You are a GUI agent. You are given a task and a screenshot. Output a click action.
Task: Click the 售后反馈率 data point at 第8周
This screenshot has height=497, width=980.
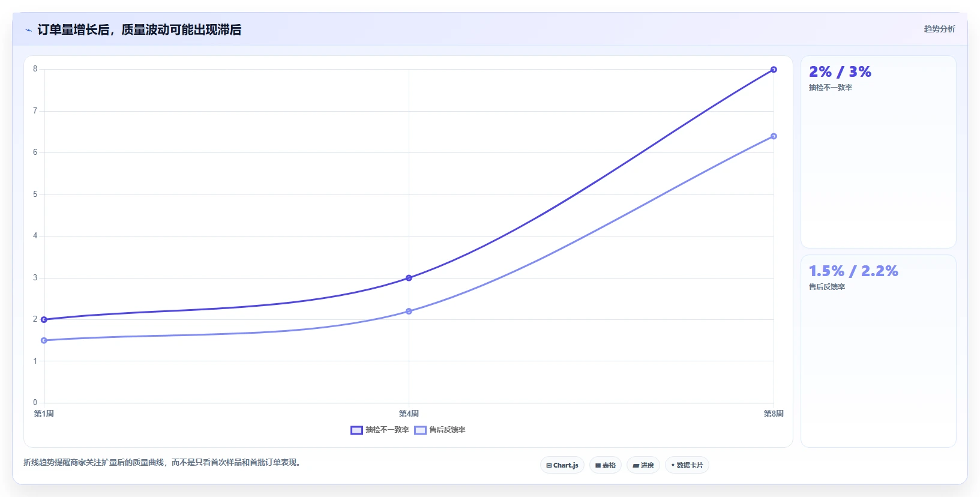pos(774,136)
